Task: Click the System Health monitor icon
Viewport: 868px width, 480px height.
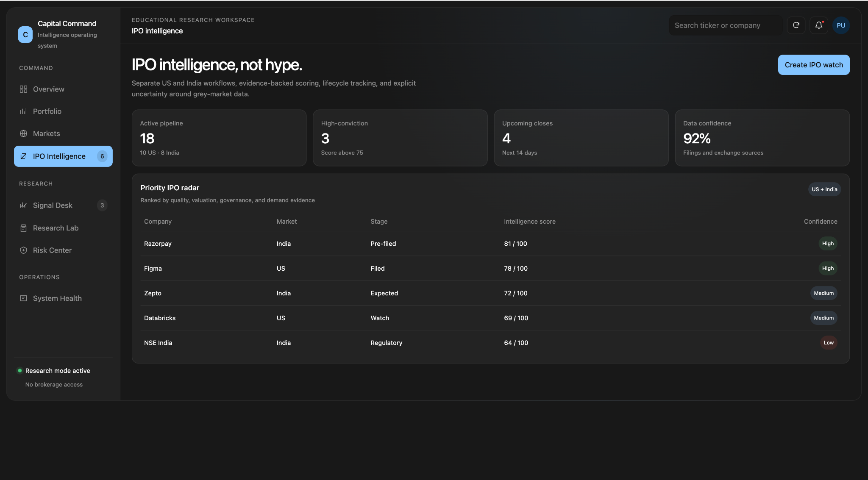Action: pyautogui.click(x=23, y=298)
